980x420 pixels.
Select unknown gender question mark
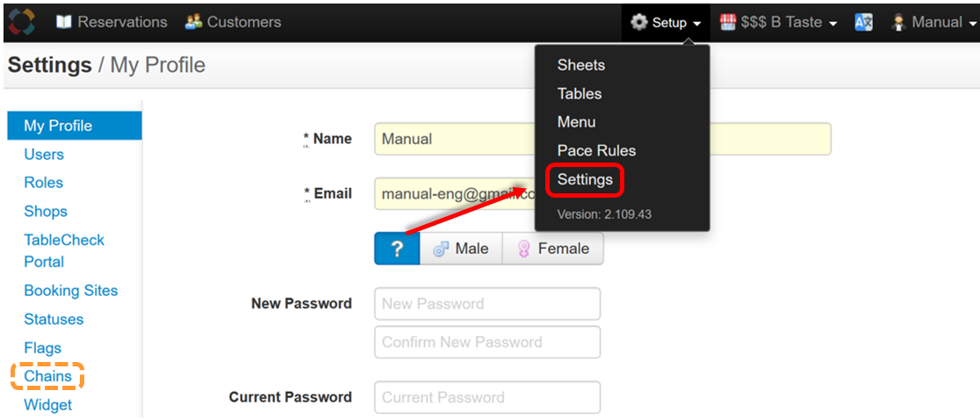click(x=397, y=249)
